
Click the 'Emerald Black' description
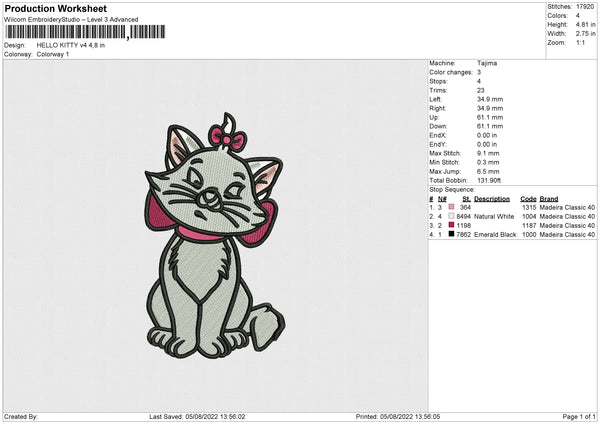(x=495, y=235)
